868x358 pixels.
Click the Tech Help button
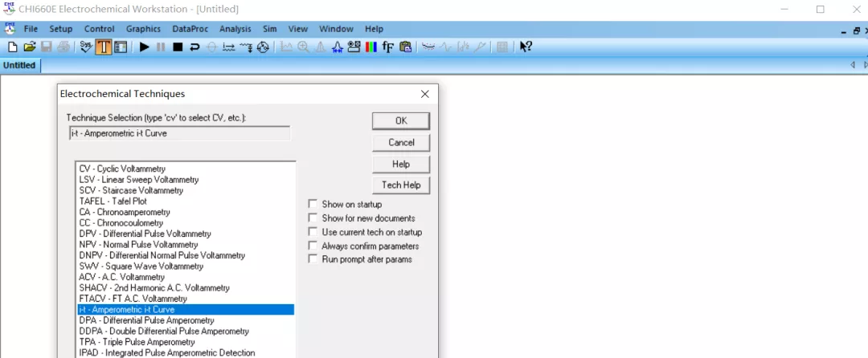pos(401,185)
